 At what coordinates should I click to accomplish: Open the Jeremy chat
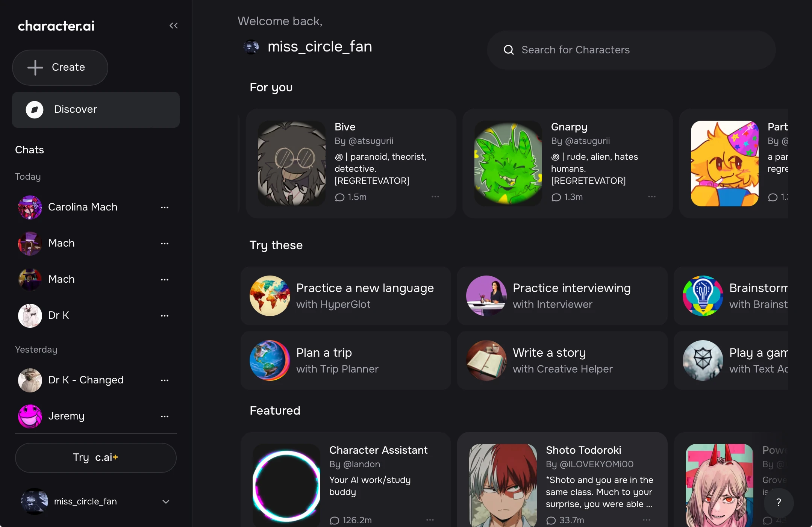click(x=66, y=416)
